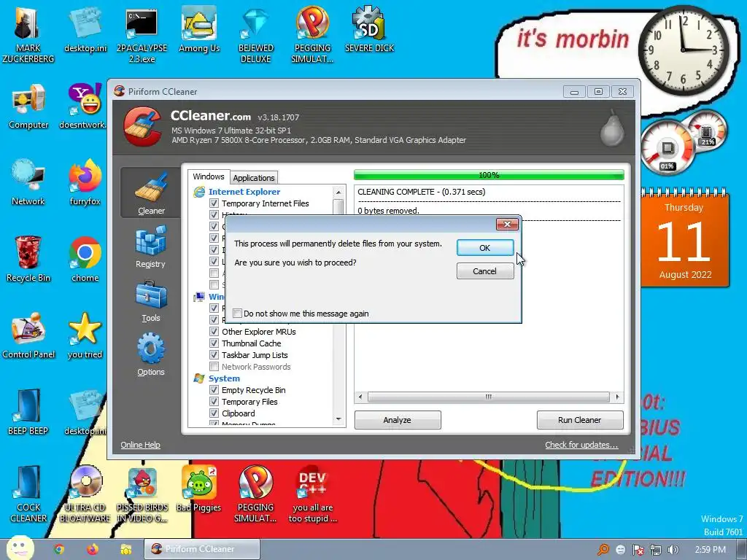Viewport: 747px width, 560px height.
Task: Enable Network Passwords checkbox
Action: tap(214, 367)
